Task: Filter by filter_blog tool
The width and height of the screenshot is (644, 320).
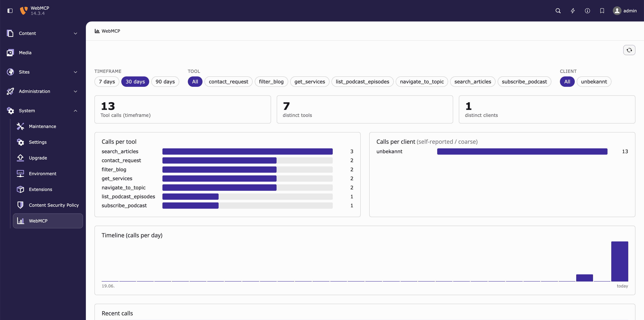Action: (x=271, y=82)
